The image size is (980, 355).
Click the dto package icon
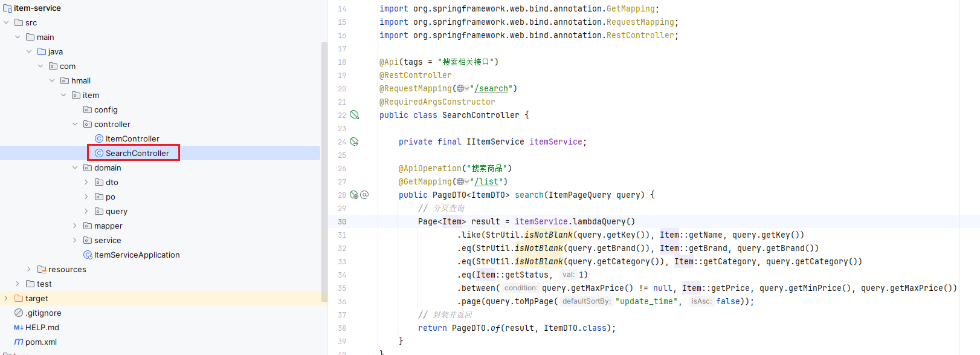pyautogui.click(x=99, y=182)
